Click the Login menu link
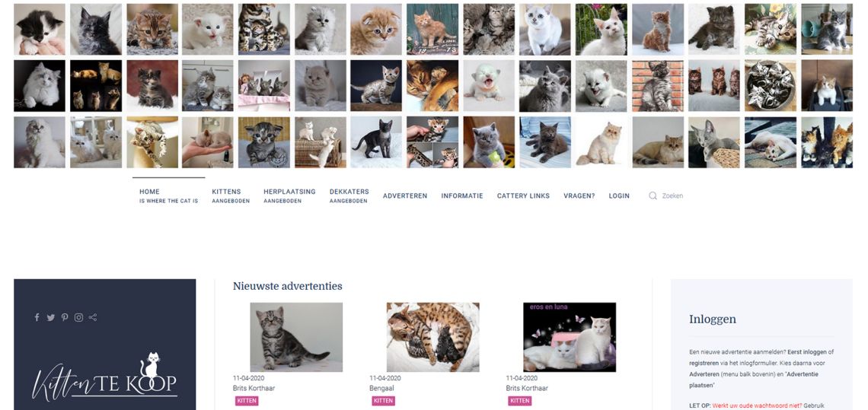The width and height of the screenshot is (868, 410). click(619, 195)
